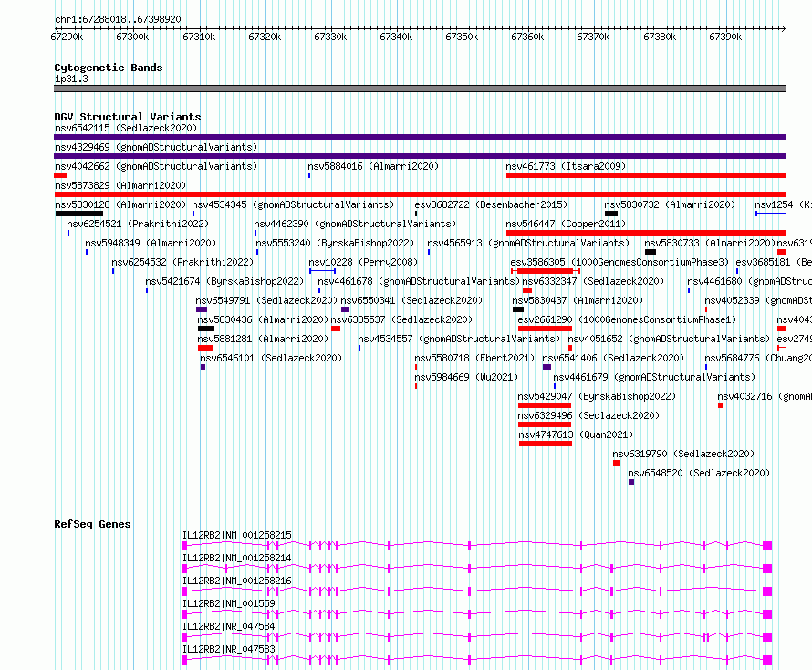
Task: Click the red block of nsv6319790
Action: (x=617, y=463)
